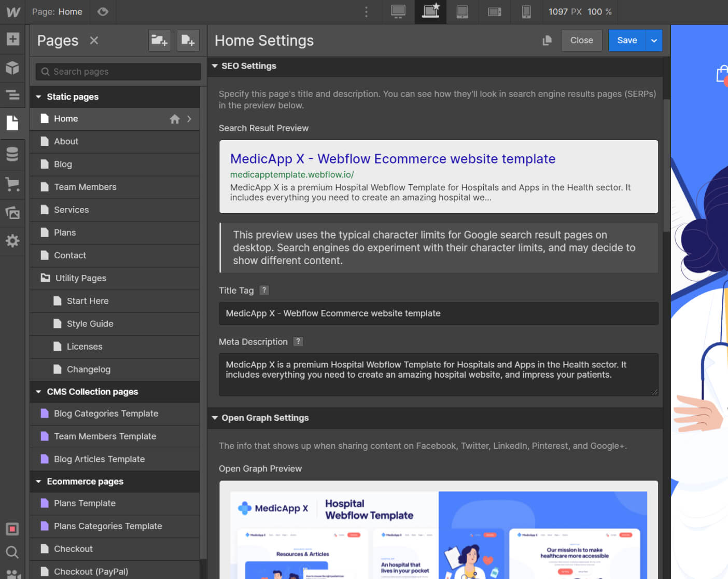The width and height of the screenshot is (728, 579).
Task: Close the Home Settings panel
Action: (x=581, y=40)
